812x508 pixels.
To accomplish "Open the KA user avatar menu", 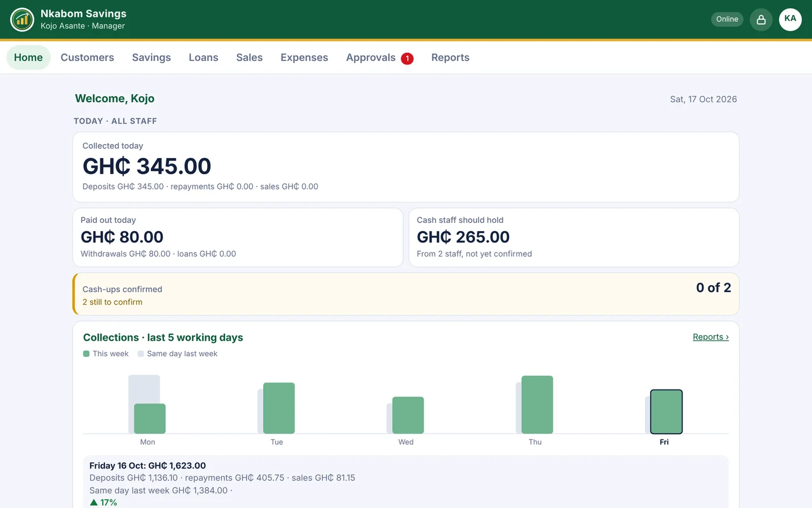I will pyautogui.click(x=790, y=19).
